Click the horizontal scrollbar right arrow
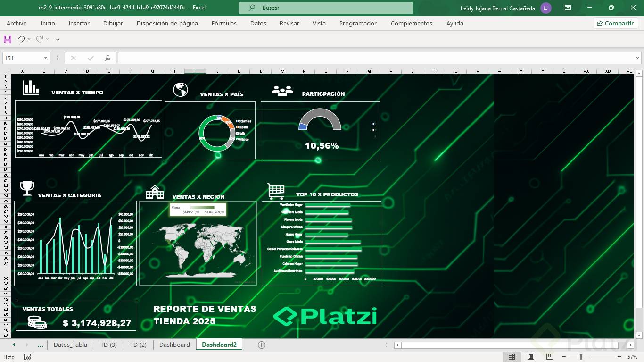 (630, 345)
